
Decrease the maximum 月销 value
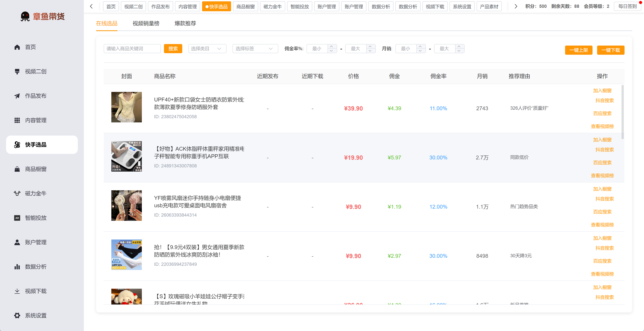pos(459,51)
